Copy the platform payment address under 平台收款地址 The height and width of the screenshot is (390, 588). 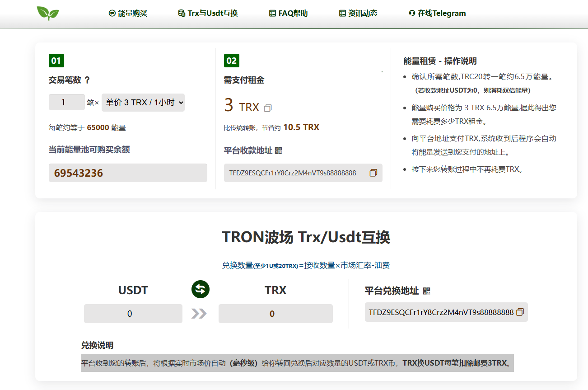click(x=373, y=173)
